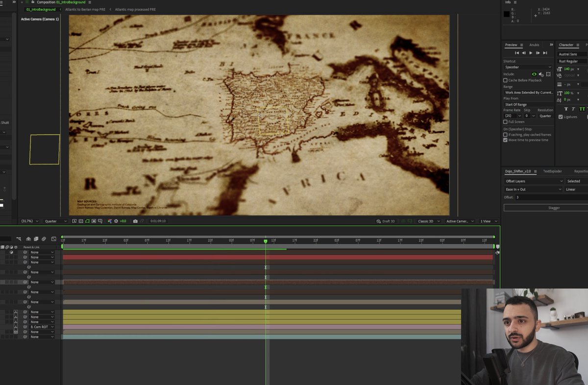
Task: Open the Shortcut Spacebar dropdown
Action: coord(528,67)
